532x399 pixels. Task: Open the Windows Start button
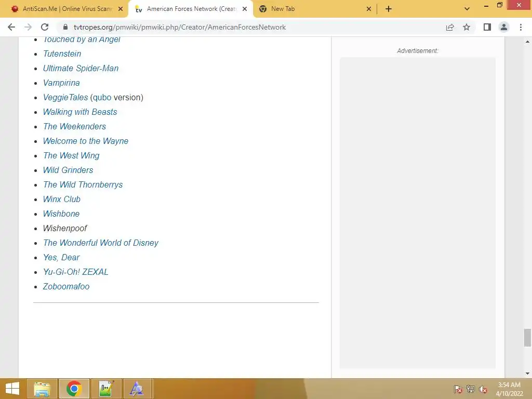(12, 389)
